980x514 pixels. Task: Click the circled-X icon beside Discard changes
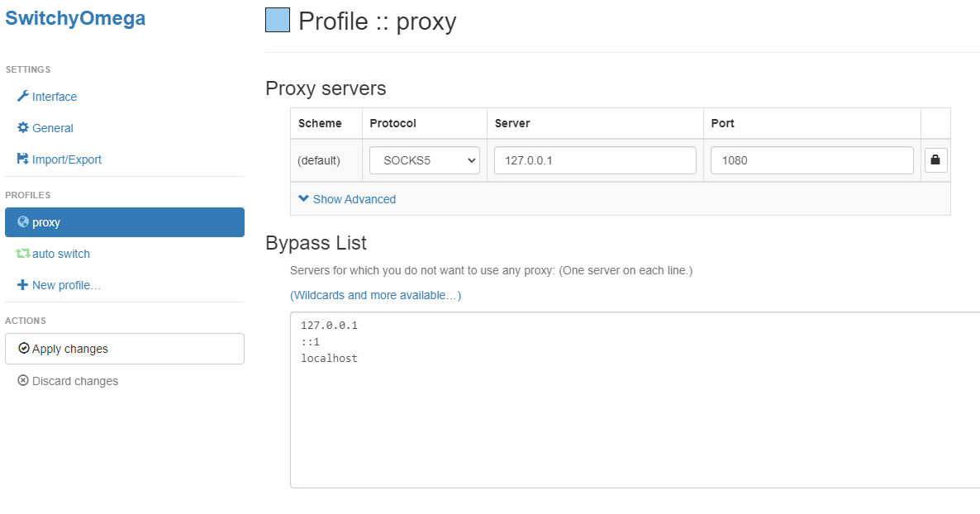(24, 381)
